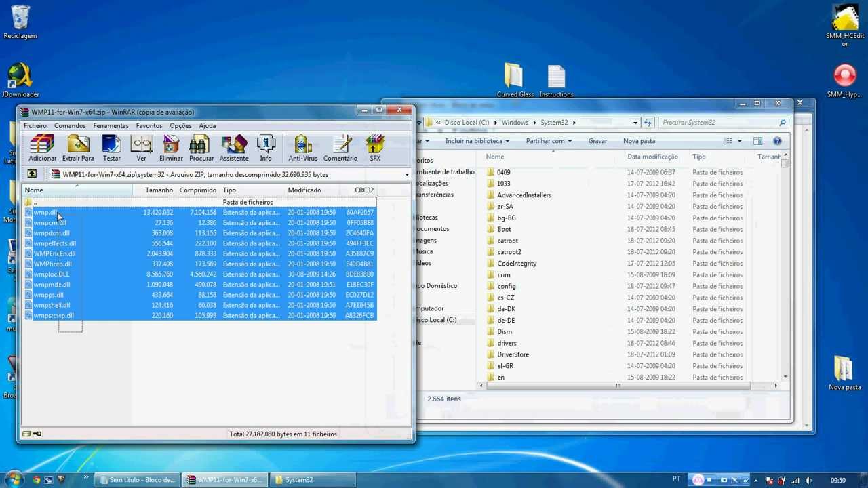Select the Reciclagem desktop icon
868x488 pixels.
point(20,22)
